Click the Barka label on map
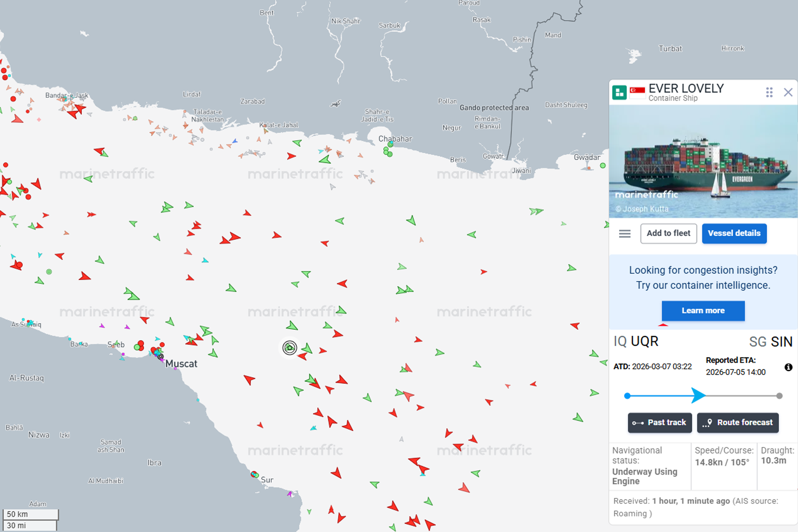This screenshot has width=798, height=532. [x=79, y=344]
